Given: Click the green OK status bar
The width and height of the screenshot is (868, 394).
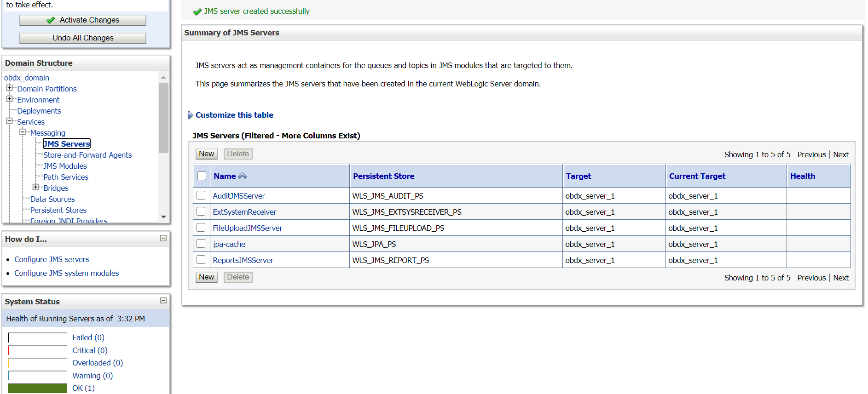Looking at the screenshot, I should pos(37,388).
